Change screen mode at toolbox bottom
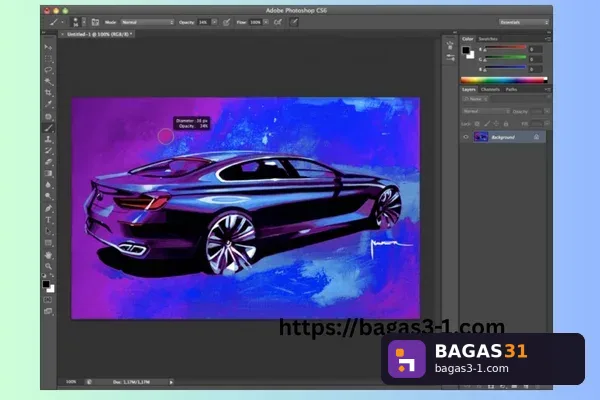Viewport: 600px width, 400px height. [48, 311]
